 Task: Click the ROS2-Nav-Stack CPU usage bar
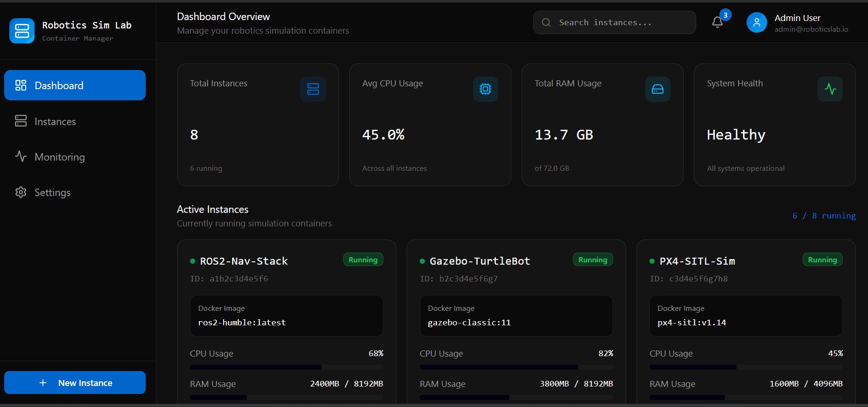tap(286, 367)
